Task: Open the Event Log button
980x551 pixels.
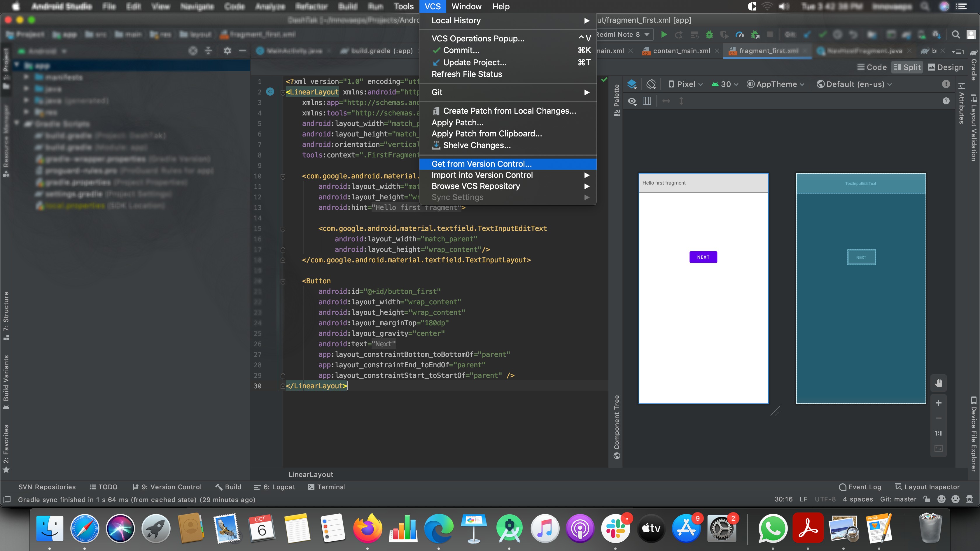Action: 860,487
